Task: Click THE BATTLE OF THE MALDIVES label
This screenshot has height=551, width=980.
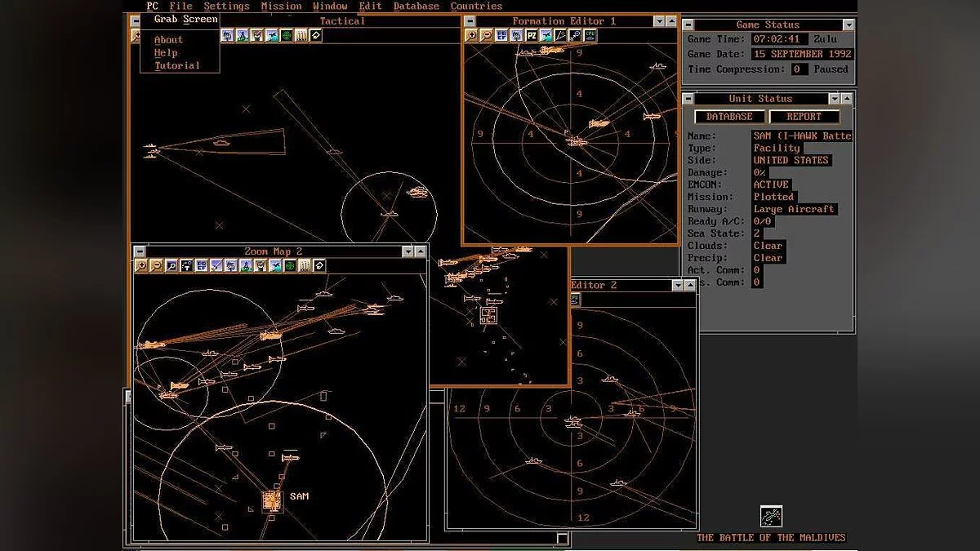Action: click(771, 537)
